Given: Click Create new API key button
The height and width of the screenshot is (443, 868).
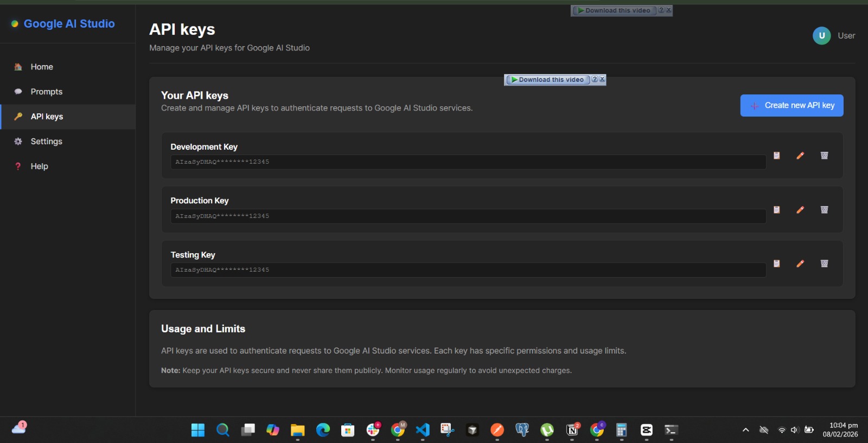Looking at the screenshot, I should click(x=792, y=106).
